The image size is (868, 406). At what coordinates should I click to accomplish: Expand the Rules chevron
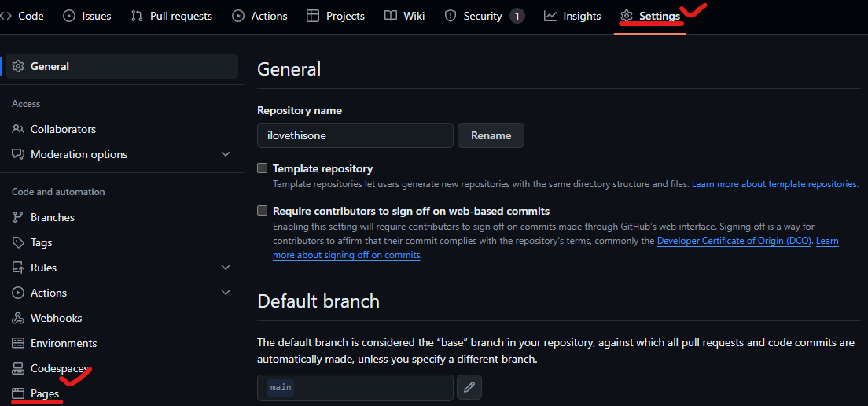click(226, 268)
